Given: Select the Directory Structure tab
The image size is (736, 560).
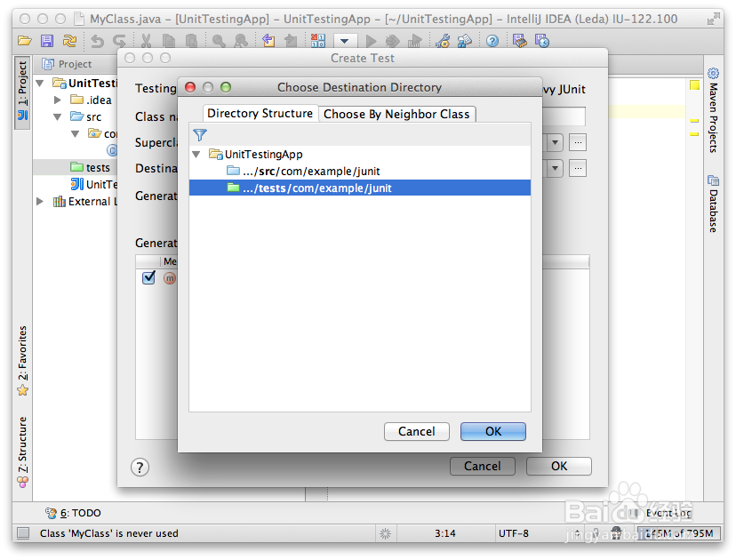Looking at the screenshot, I should (x=259, y=114).
